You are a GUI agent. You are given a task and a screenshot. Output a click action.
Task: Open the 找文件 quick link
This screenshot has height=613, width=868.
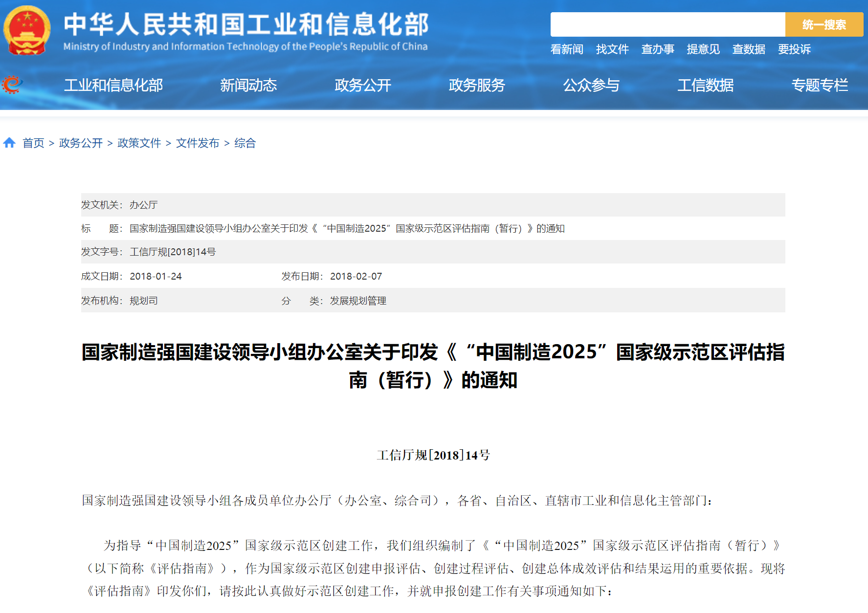612,49
